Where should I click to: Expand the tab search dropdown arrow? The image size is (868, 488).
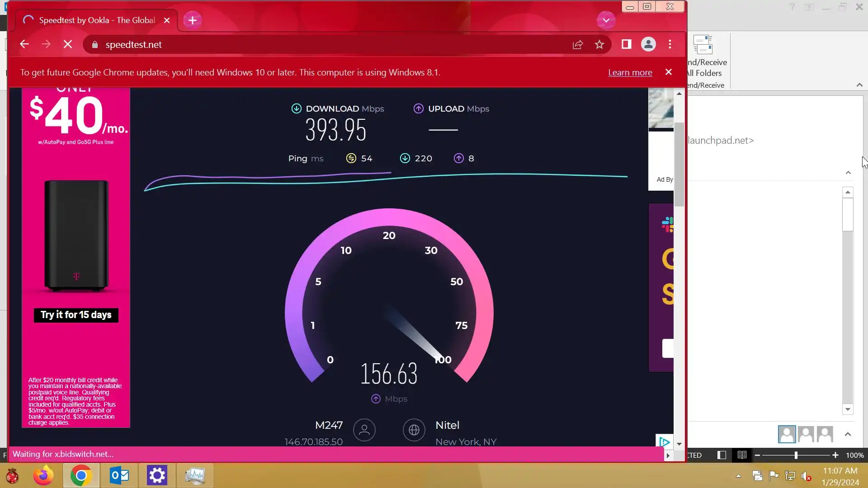click(x=606, y=20)
